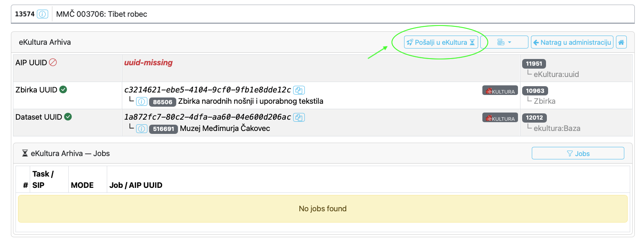
Task: Select the 11951 eKultura:uuid badge
Action: click(534, 64)
